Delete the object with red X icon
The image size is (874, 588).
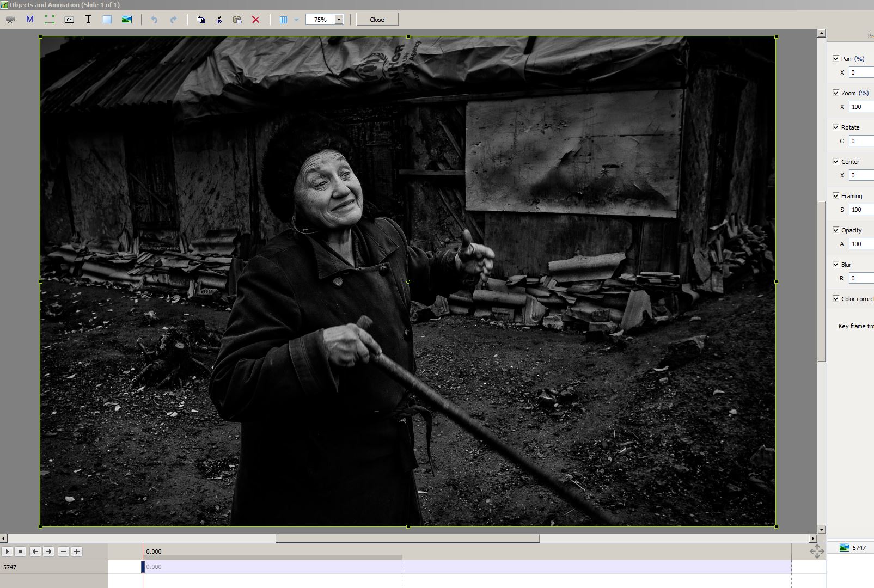255,20
